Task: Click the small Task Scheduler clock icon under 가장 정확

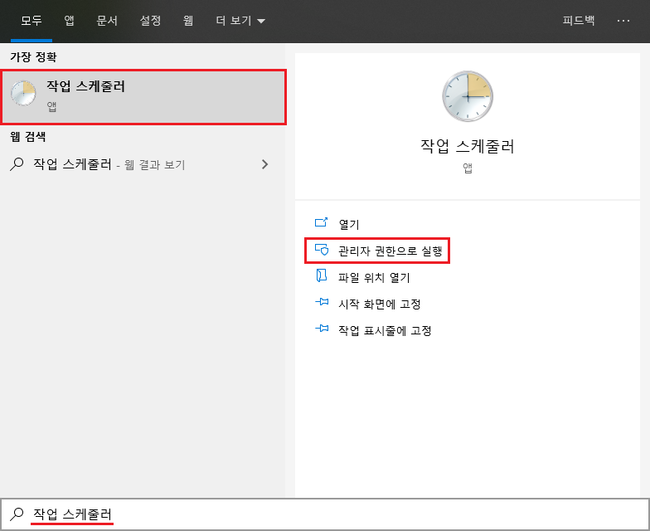Action: 23,94
